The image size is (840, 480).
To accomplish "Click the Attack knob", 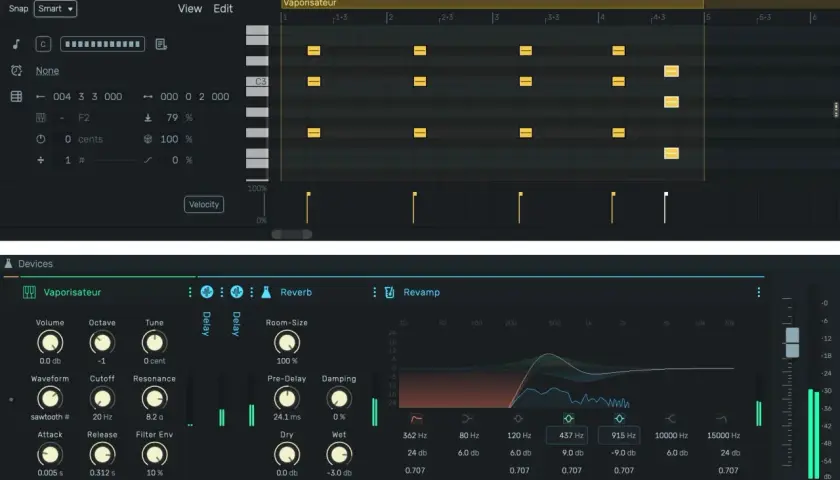I will click(50, 454).
